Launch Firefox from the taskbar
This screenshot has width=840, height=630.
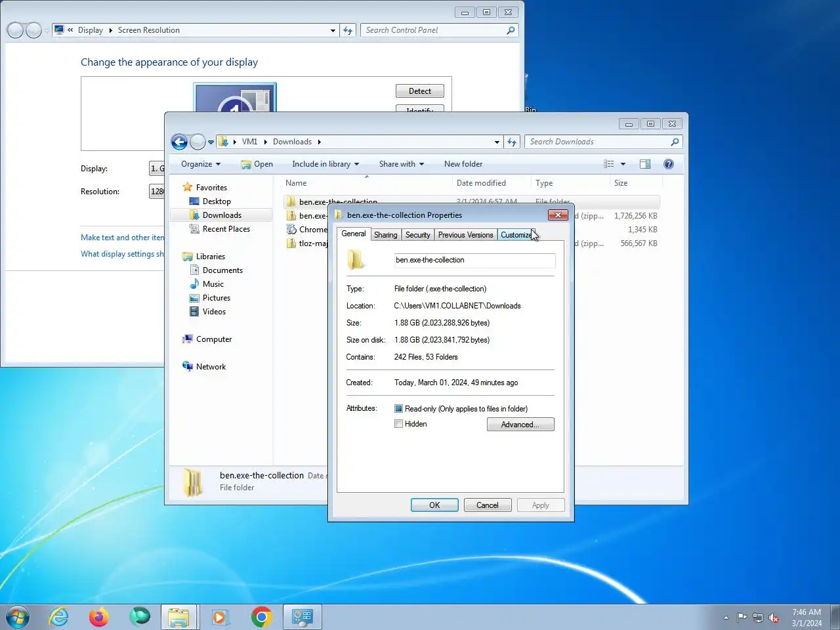tap(99, 617)
